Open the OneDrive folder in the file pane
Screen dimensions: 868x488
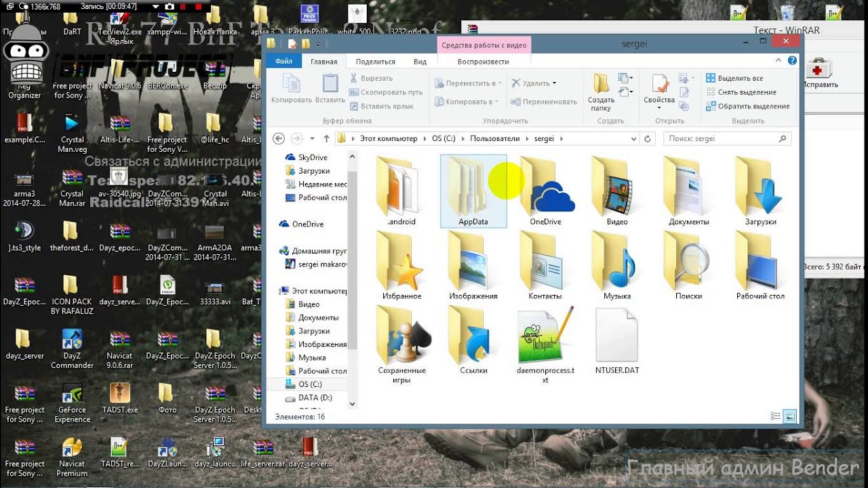(x=545, y=191)
